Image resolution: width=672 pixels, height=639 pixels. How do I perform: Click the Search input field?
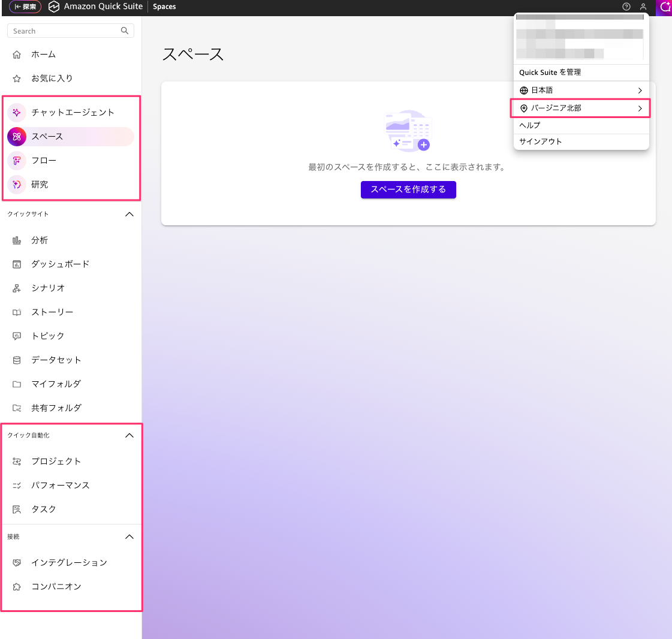65,31
